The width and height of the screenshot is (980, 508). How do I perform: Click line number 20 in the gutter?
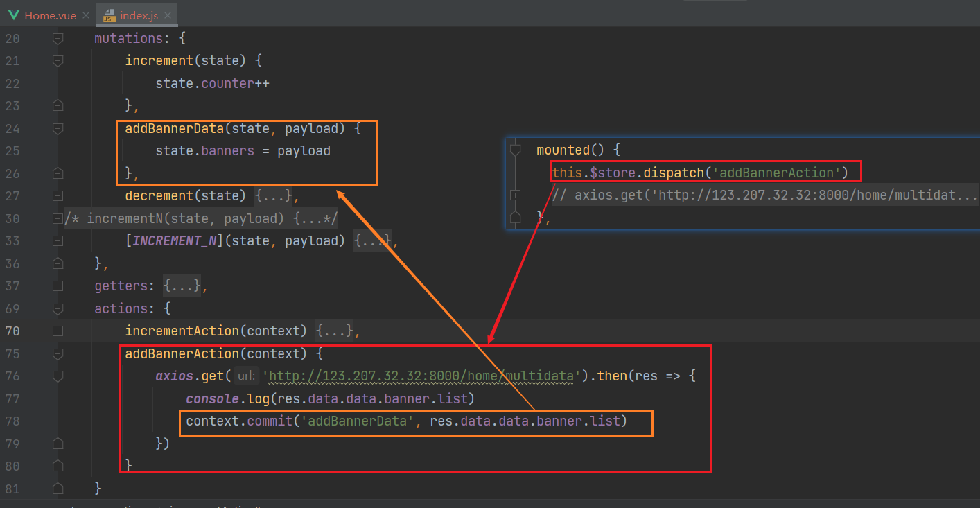(x=13, y=38)
